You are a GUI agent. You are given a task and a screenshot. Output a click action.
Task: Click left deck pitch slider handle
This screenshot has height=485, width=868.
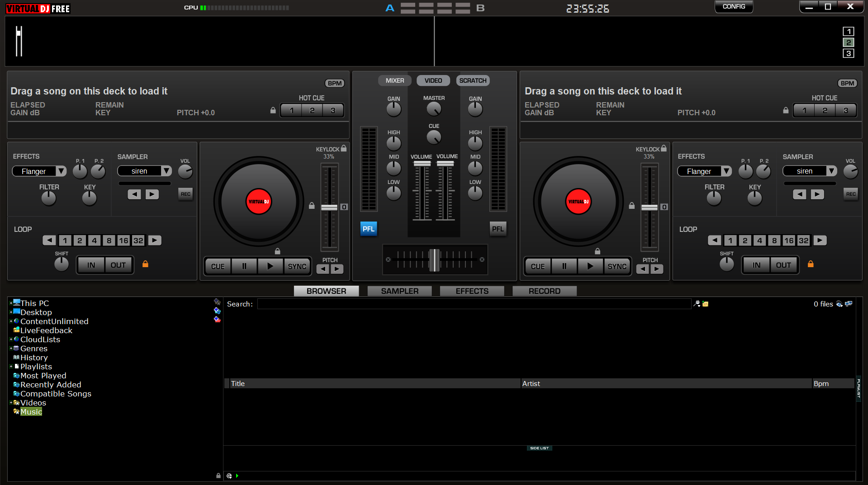pyautogui.click(x=329, y=207)
